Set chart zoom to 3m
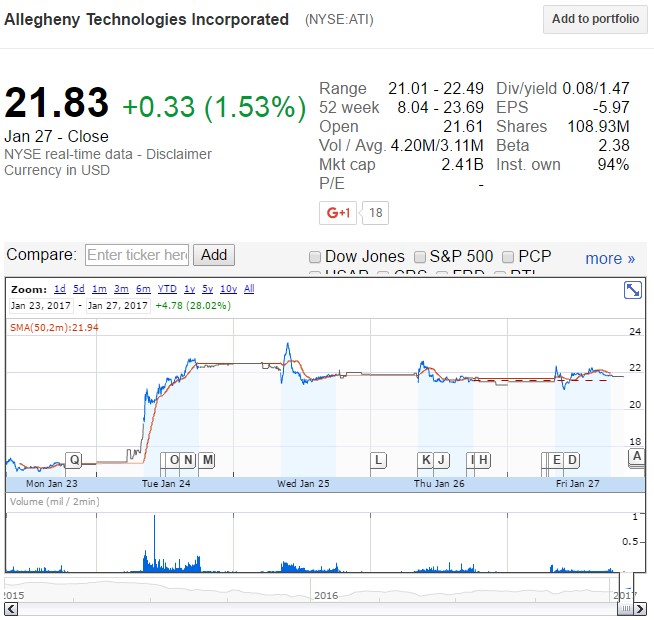Screen dimensions: 654x620 [x=121, y=289]
